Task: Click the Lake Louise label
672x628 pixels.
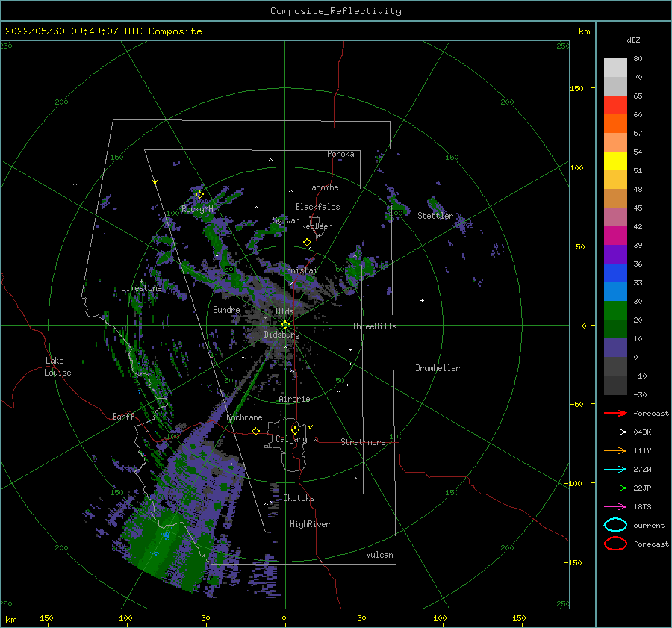Action: click(57, 367)
